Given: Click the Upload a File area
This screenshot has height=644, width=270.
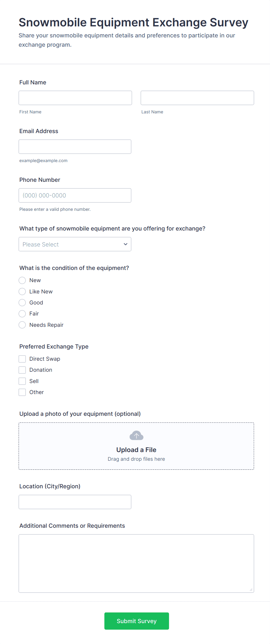Looking at the screenshot, I should (x=136, y=450).
